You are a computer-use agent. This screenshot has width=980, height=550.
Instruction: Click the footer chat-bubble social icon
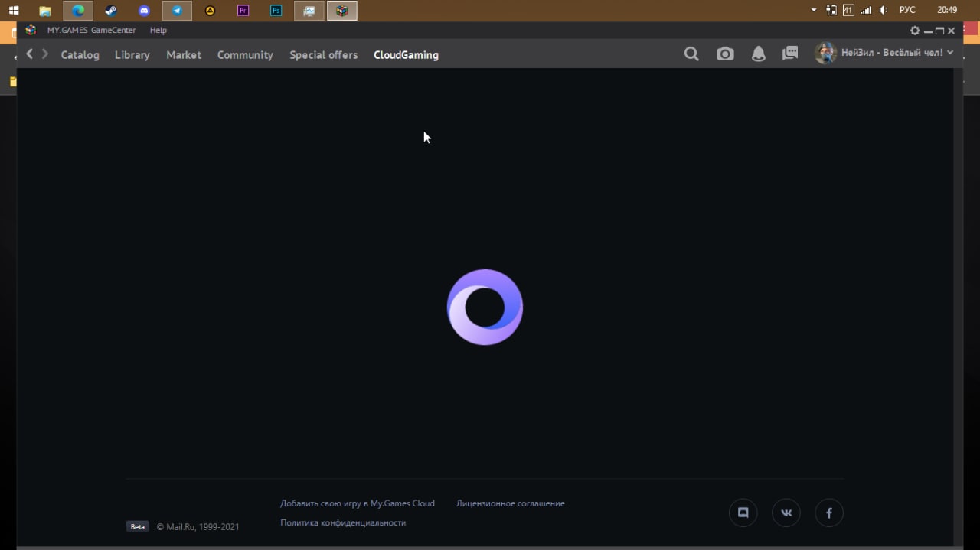pos(743,513)
